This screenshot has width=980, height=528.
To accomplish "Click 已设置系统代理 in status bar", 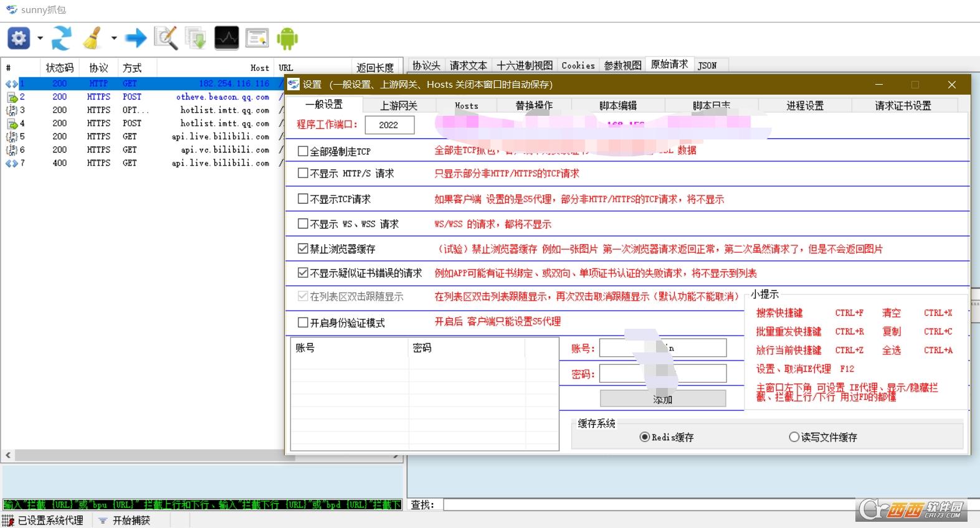I will pyautogui.click(x=50, y=521).
